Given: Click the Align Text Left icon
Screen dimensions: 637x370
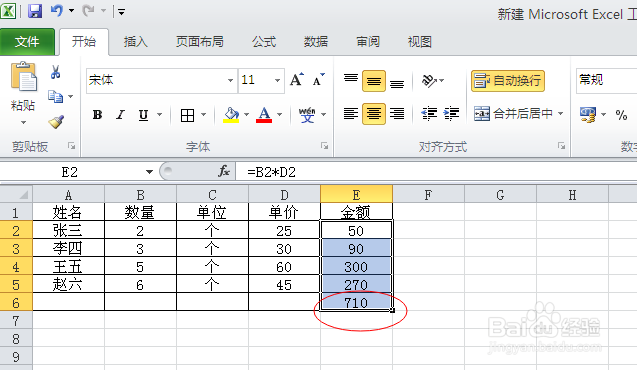Looking at the screenshot, I should tap(351, 114).
